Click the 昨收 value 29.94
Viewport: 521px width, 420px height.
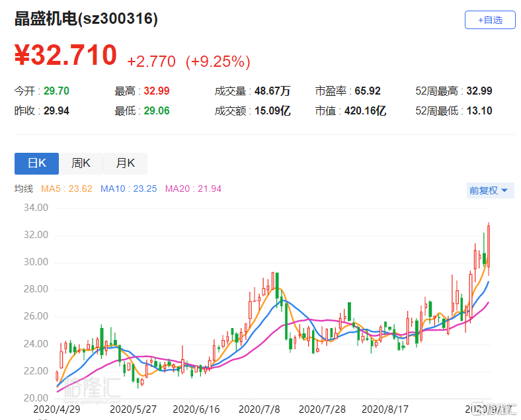pos(56,110)
